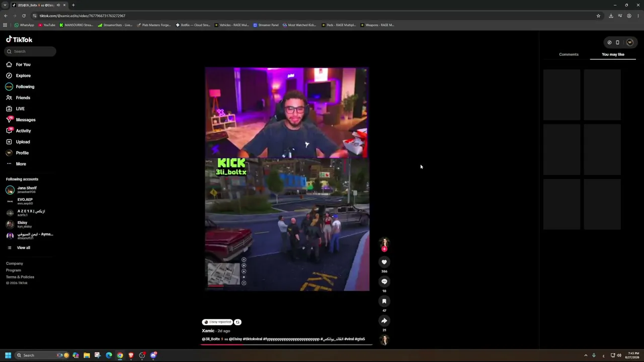Image resolution: width=644 pixels, height=362 pixels.
Task: Share the video with the arrow icon
Action: point(384,321)
